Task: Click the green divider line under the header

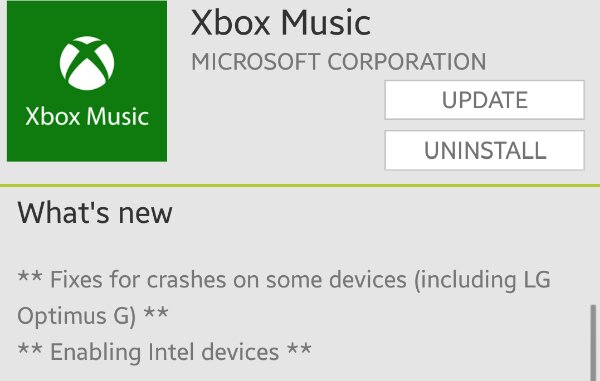Action: click(x=300, y=186)
